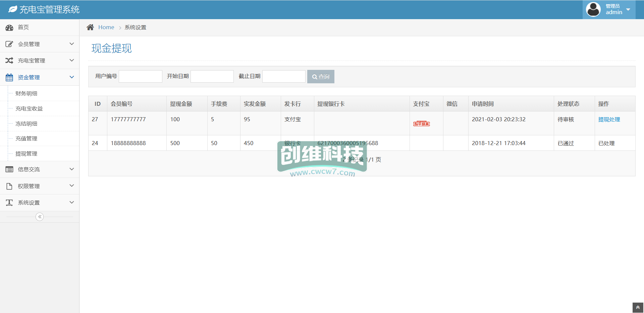
Task: Click the dashboard icon next to 首页
Action: (x=9, y=28)
